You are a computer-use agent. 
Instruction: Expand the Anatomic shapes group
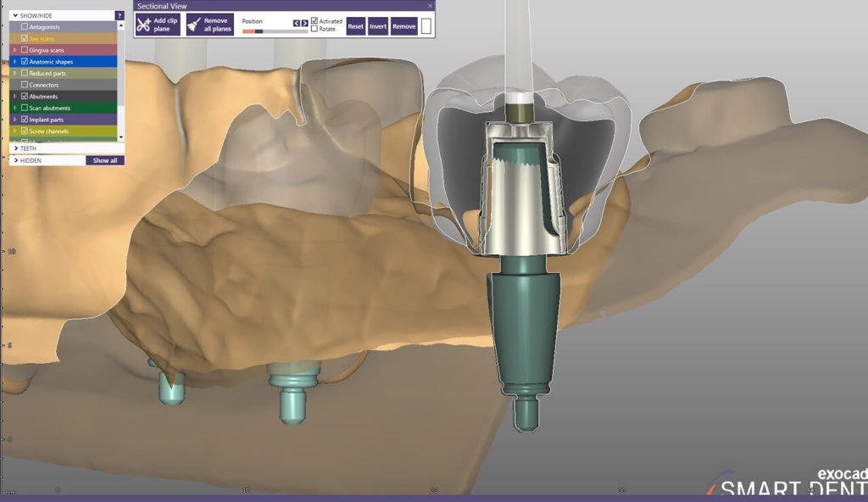[15, 62]
